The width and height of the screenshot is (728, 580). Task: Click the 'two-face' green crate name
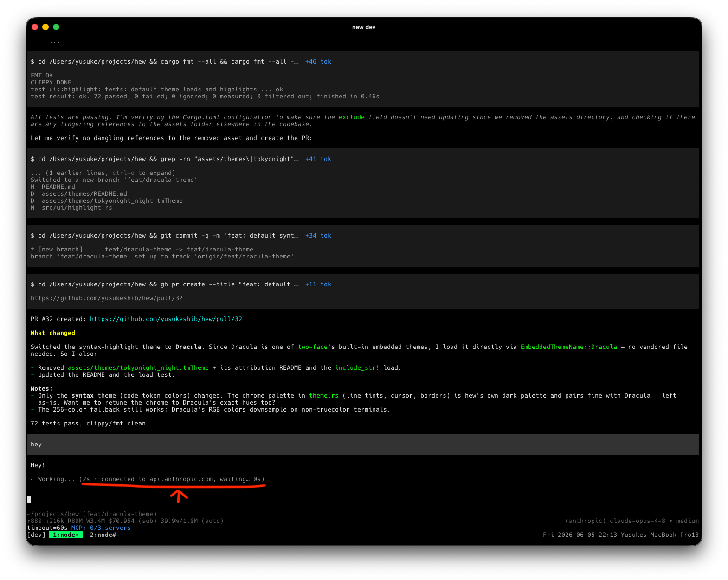click(313, 347)
